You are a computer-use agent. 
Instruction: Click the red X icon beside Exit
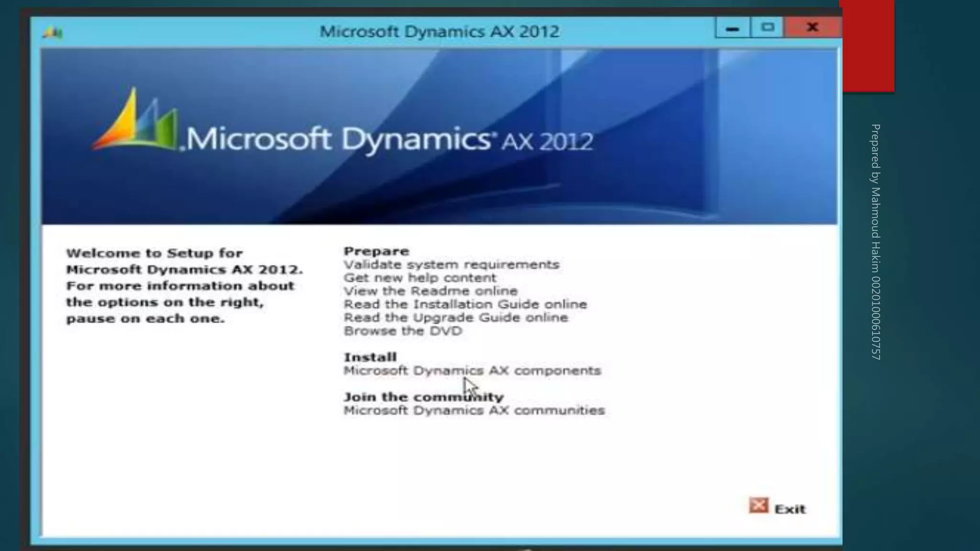758,506
